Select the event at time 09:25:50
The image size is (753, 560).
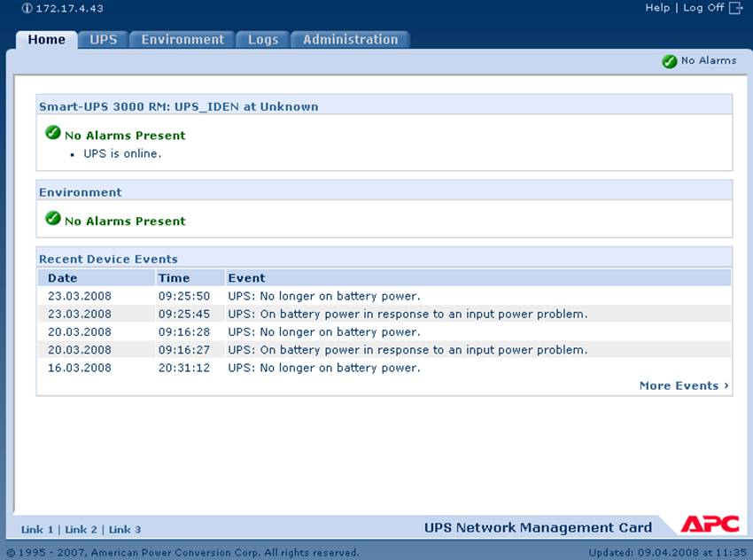[384, 296]
